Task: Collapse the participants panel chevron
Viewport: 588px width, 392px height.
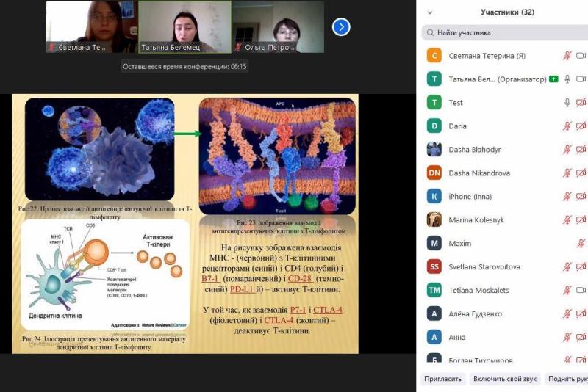Action: (430, 12)
